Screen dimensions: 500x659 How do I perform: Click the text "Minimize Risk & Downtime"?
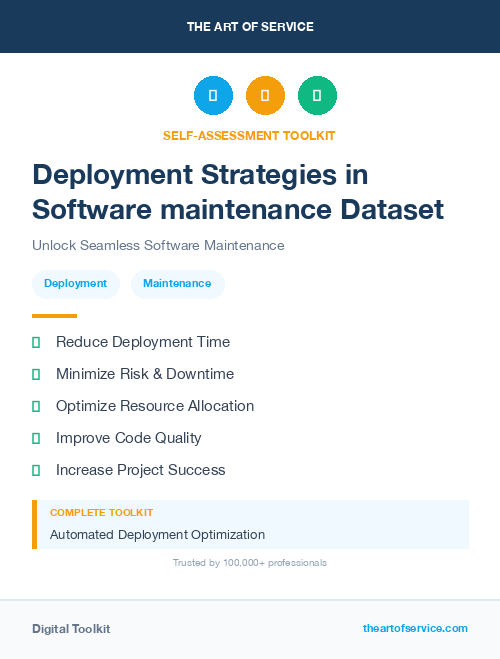tap(145, 374)
